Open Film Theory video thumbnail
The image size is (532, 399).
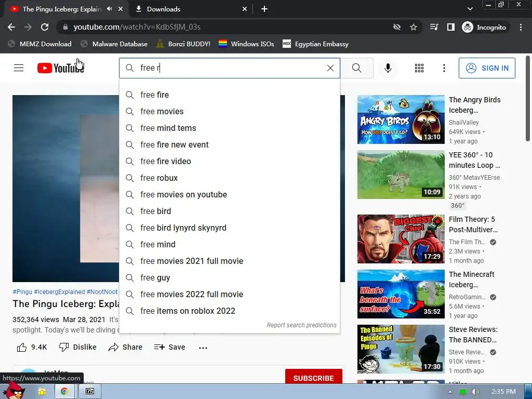(401, 239)
